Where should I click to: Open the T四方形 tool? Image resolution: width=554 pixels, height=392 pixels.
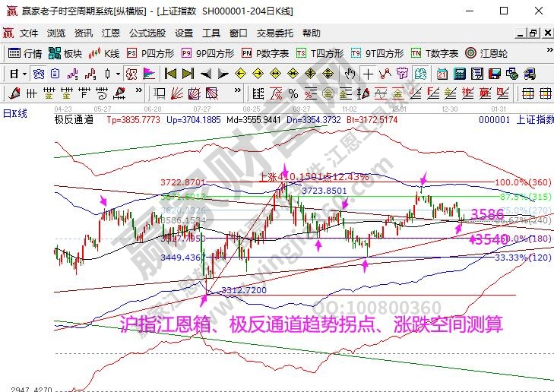click(x=320, y=53)
